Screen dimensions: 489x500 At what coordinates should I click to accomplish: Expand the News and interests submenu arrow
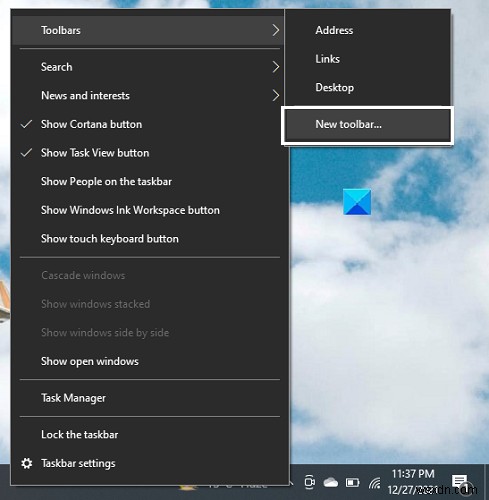[275, 96]
